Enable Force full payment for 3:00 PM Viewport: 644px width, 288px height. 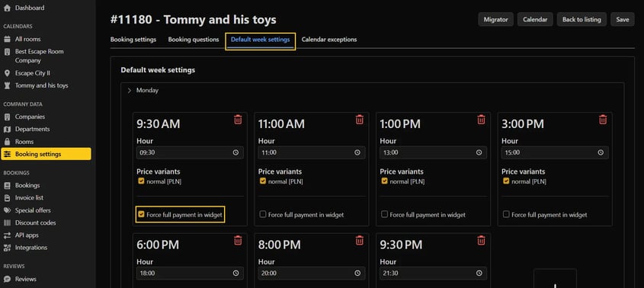point(506,214)
